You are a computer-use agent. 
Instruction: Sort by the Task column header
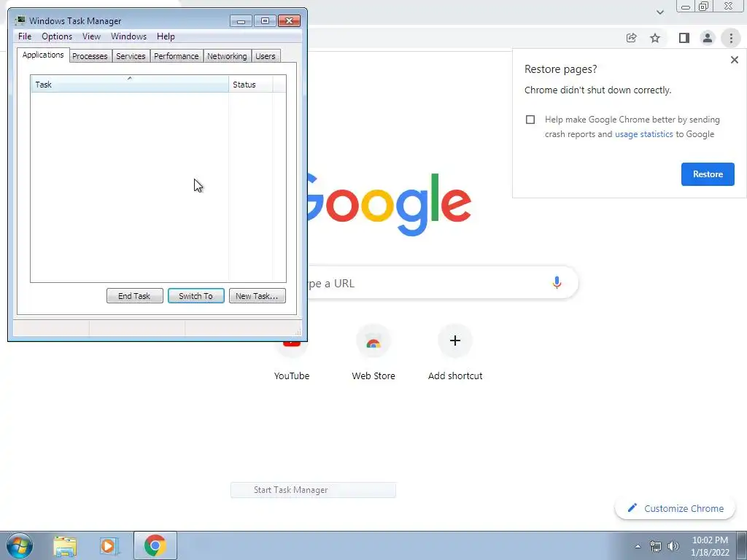[130, 85]
